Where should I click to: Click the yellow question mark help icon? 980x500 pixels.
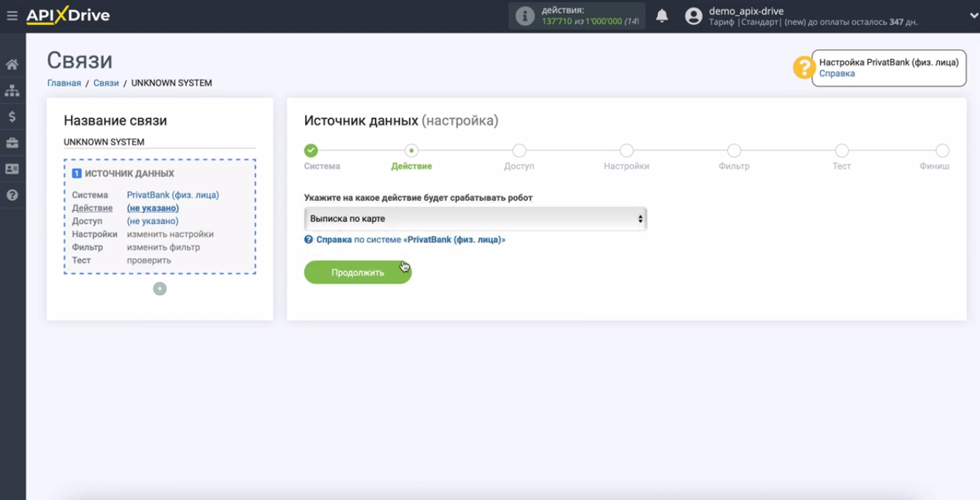pyautogui.click(x=804, y=68)
